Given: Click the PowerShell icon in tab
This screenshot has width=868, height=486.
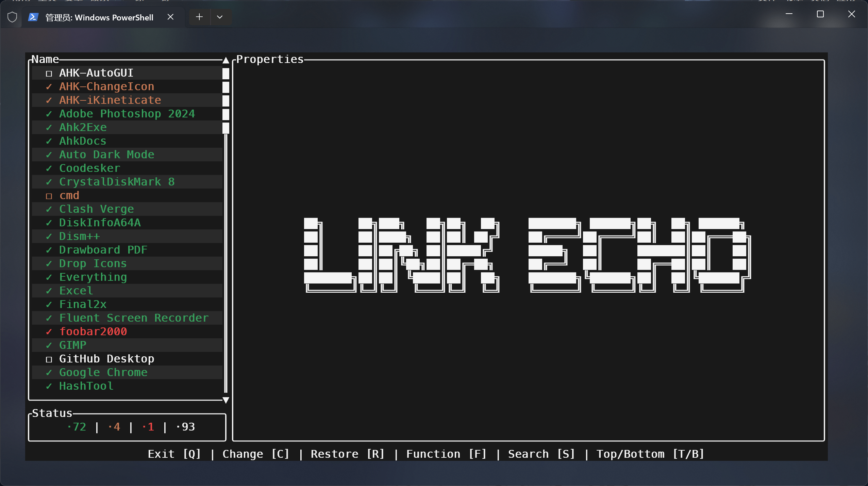Looking at the screenshot, I should [x=33, y=17].
